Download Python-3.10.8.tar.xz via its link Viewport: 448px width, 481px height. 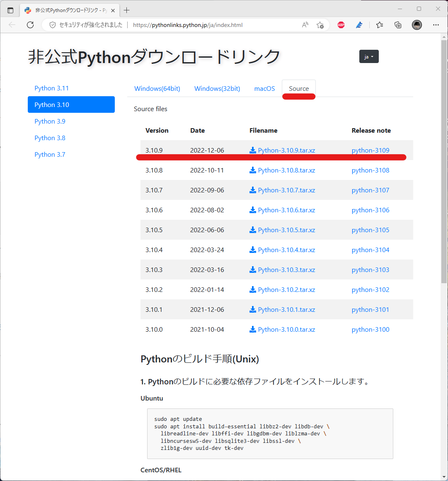[287, 170]
